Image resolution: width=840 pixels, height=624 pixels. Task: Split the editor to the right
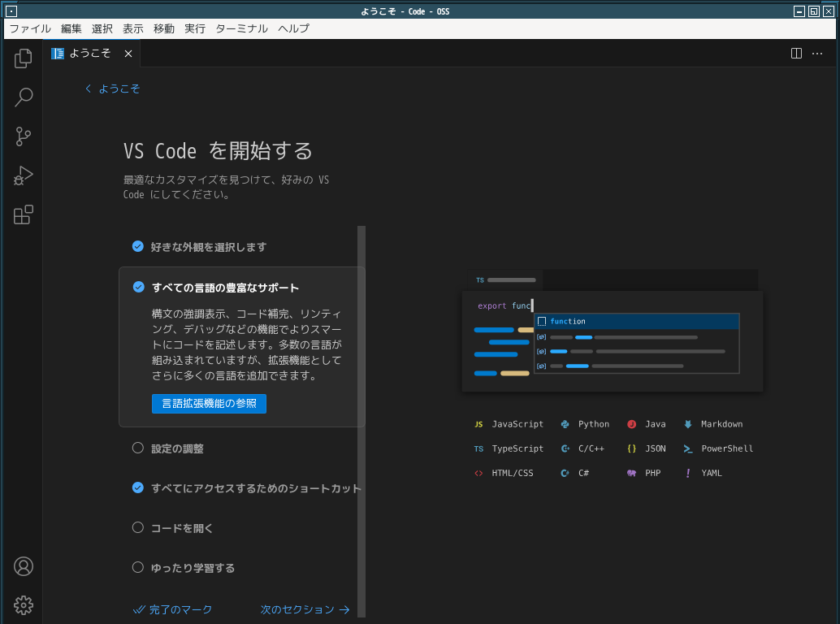(796, 53)
